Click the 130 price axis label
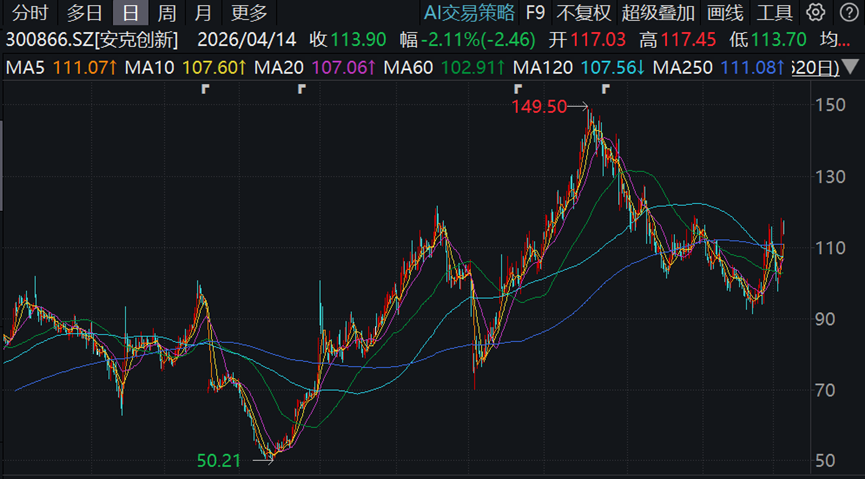The image size is (865, 479). tap(831, 177)
